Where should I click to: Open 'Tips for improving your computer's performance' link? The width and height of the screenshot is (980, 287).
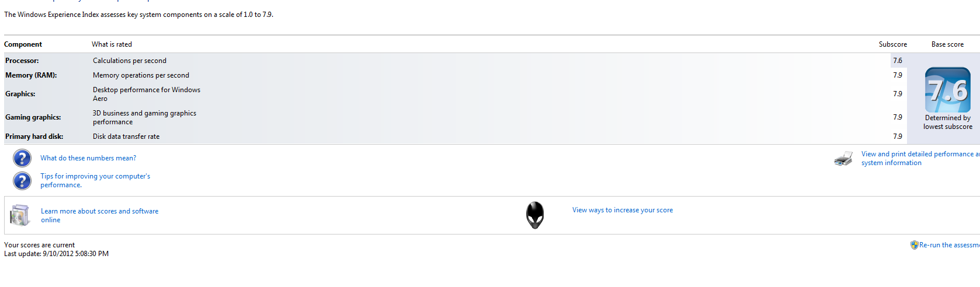(95, 180)
